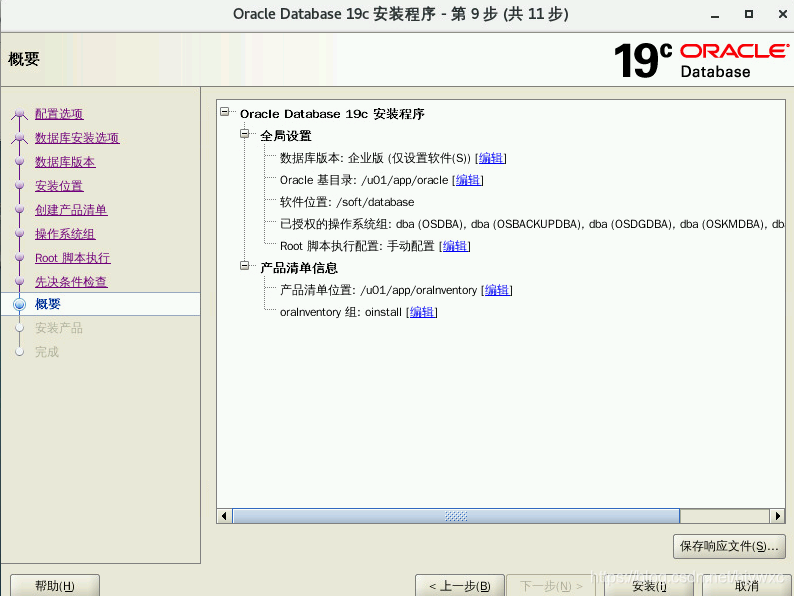Click active step indicator beside 概要
The width and height of the screenshot is (794, 596).
[x=19, y=304]
